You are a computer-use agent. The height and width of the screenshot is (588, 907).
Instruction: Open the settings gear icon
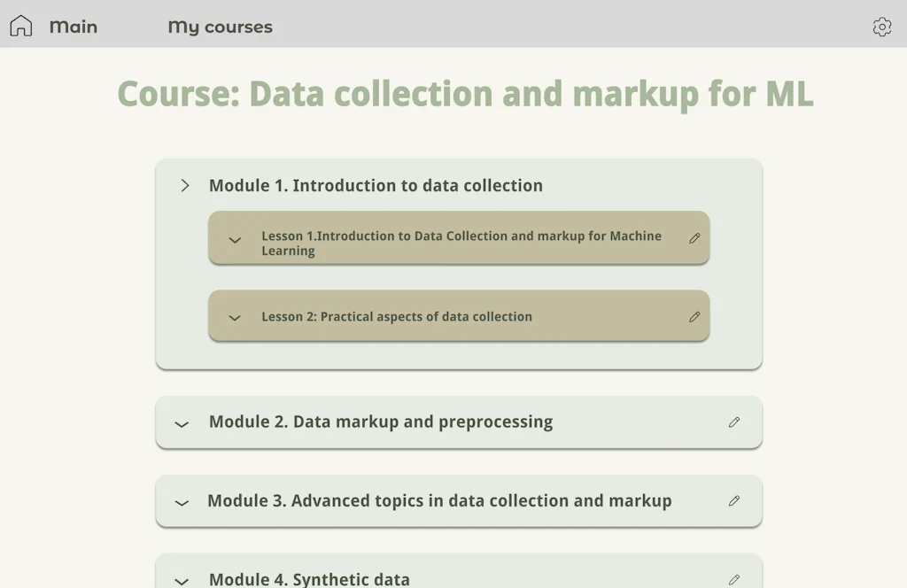pyautogui.click(x=882, y=27)
